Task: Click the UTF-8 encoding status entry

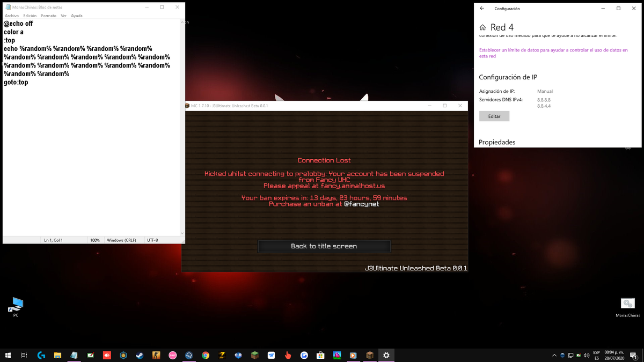Action: point(152,240)
